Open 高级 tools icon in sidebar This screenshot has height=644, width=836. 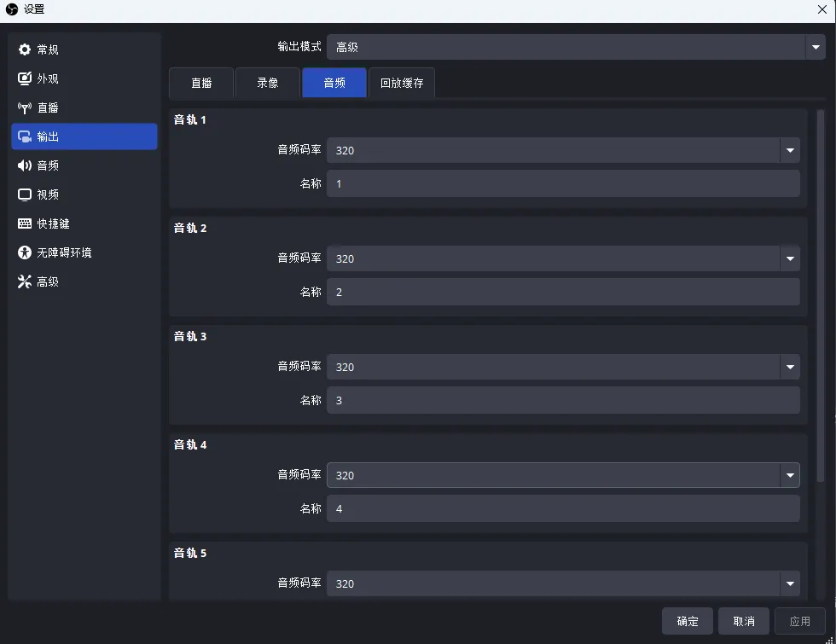(25, 281)
